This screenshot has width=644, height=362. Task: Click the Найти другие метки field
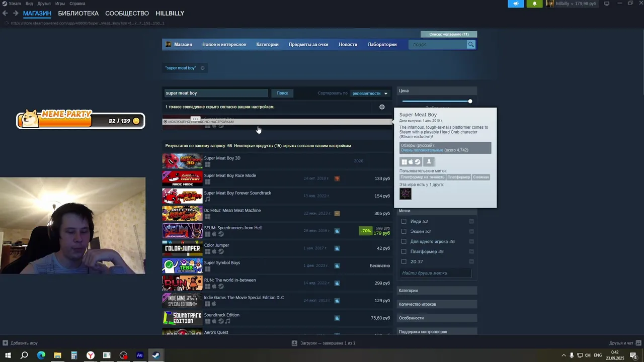pyautogui.click(x=436, y=273)
